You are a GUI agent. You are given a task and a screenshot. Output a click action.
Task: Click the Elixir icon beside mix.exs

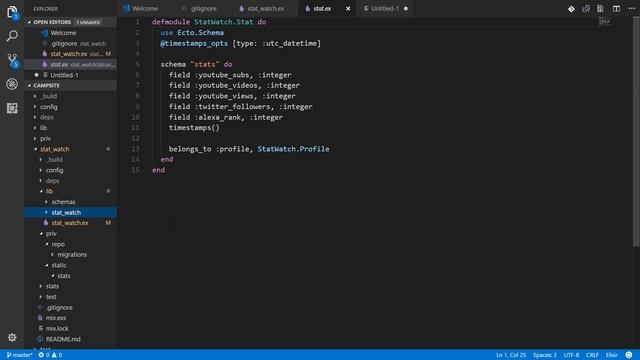point(40,318)
